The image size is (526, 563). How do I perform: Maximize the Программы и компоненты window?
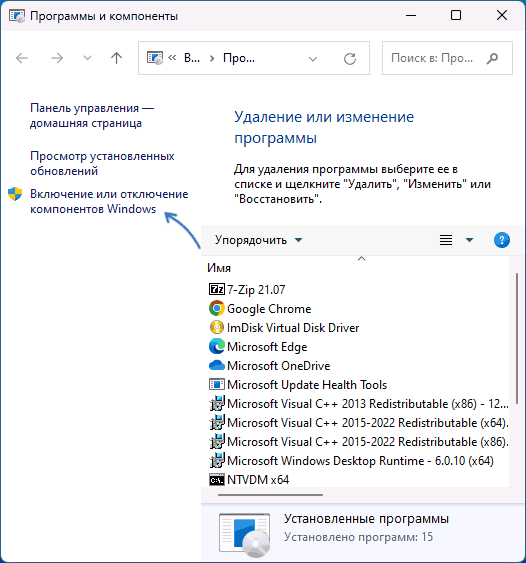456,15
